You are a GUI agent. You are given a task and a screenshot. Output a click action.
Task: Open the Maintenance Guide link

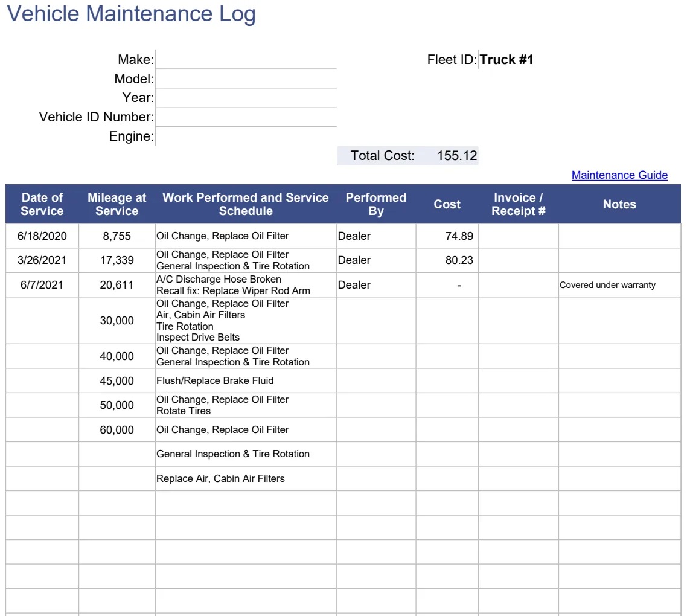click(x=619, y=175)
